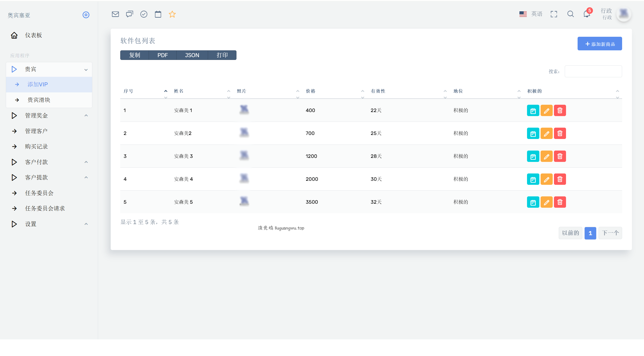Click the orange edit pencil for 安森美2
This screenshot has height=356, width=644.
[x=546, y=133]
